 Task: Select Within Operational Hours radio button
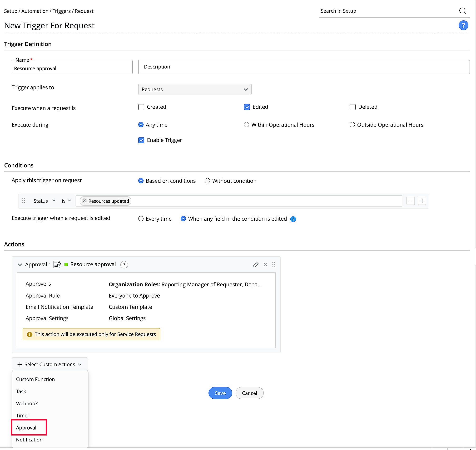(x=246, y=125)
